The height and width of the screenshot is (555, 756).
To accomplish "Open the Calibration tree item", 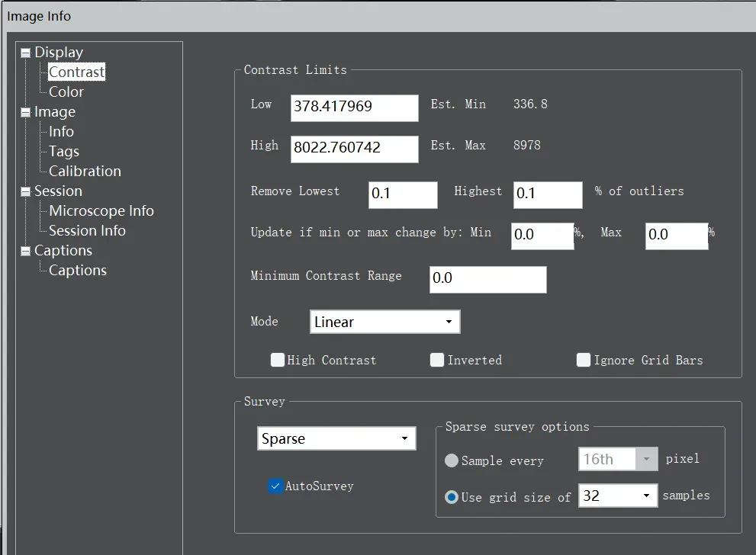I will coord(85,172).
